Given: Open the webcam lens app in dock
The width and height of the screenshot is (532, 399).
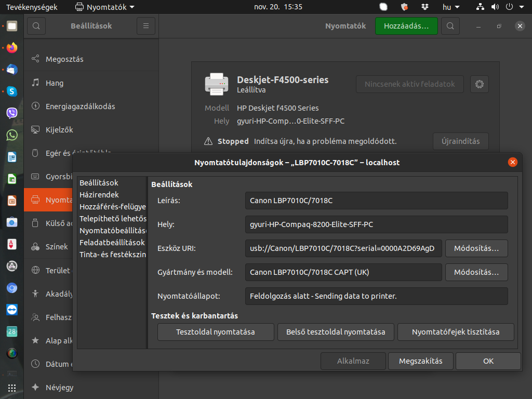Looking at the screenshot, I should (12, 353).
